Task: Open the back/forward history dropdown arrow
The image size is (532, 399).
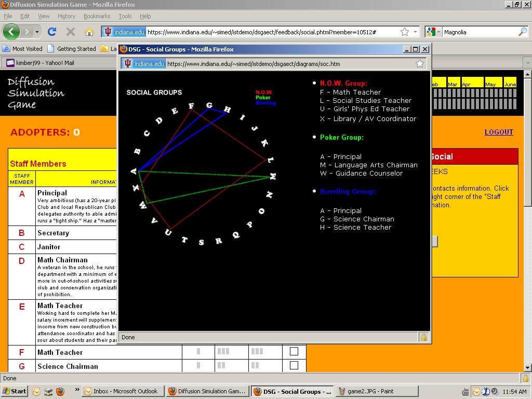Action: click(x=37, y=32)
